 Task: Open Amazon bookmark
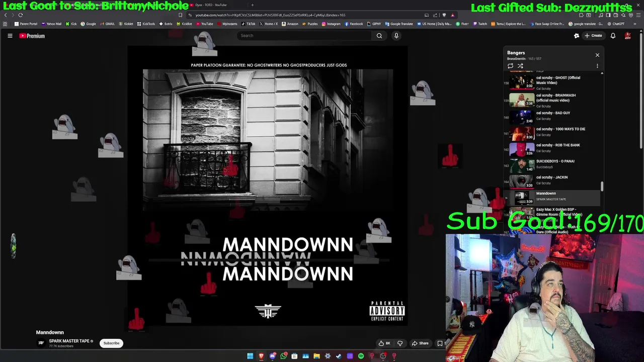point(290,24)
